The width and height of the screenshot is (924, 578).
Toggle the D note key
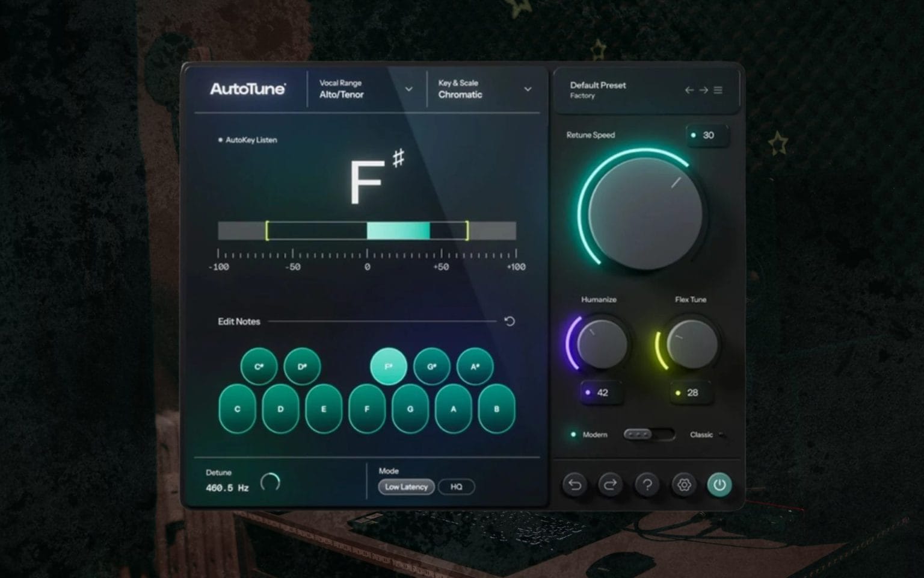click(280, 409)
